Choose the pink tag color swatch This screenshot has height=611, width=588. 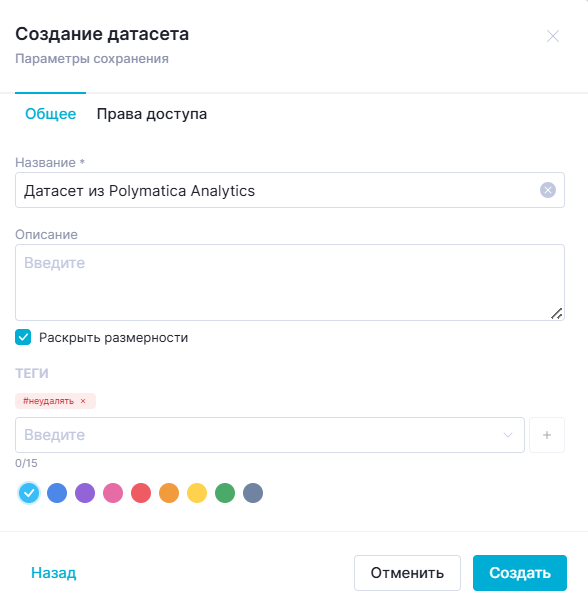click(x=113, y=493)
